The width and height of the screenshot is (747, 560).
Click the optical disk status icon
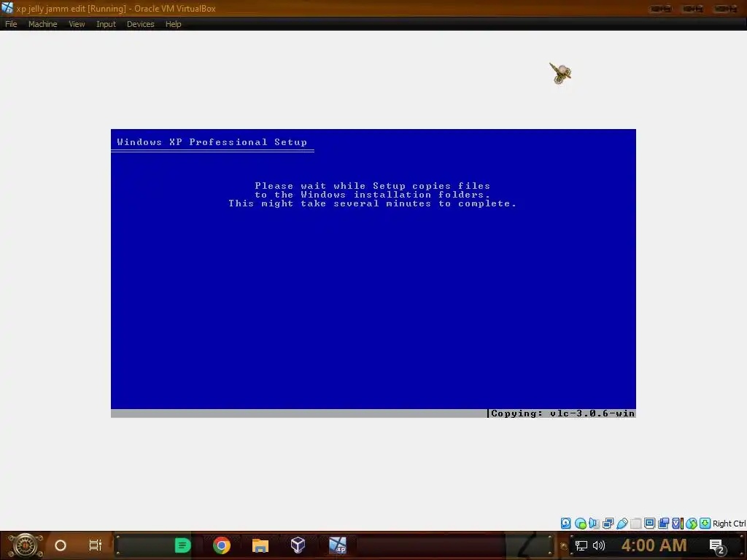pyautogui.click(x=580, y=524)
